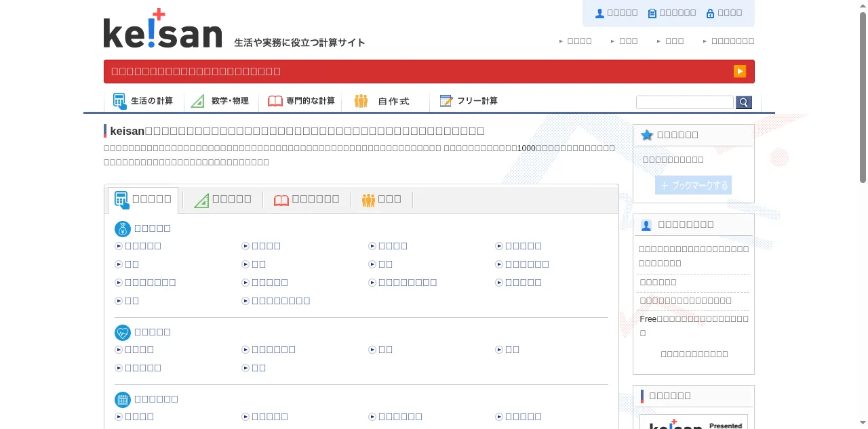Click the heartbeat health category icon
Screen dimensions: 868x429
[122, 332]
